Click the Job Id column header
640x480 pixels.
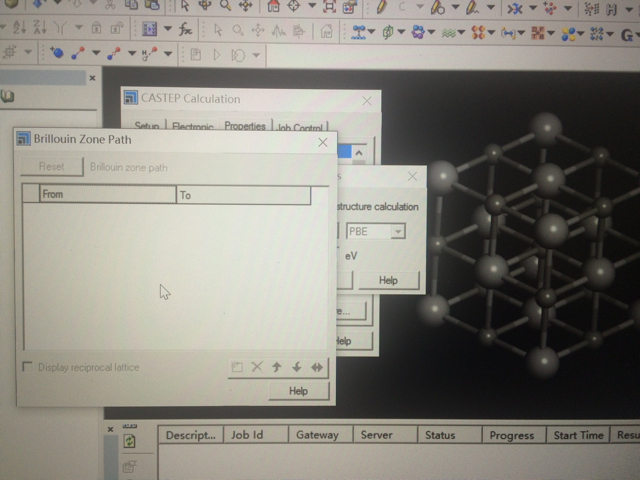(256, 435)
